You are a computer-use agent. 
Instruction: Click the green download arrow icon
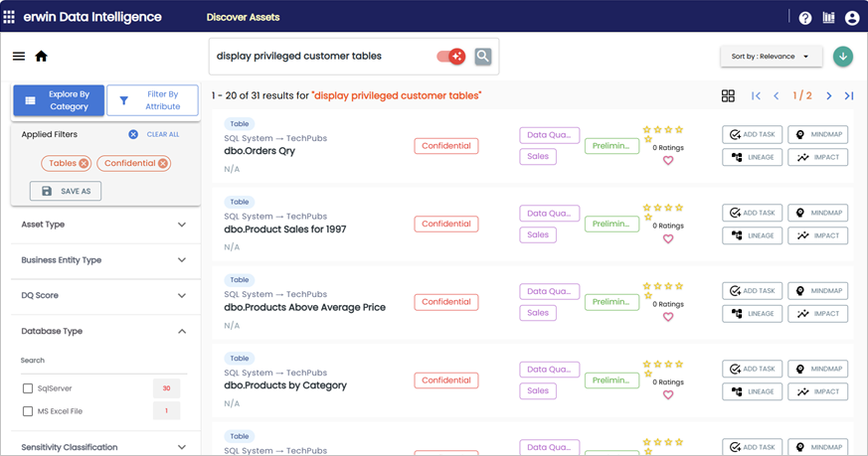(843, 57)
